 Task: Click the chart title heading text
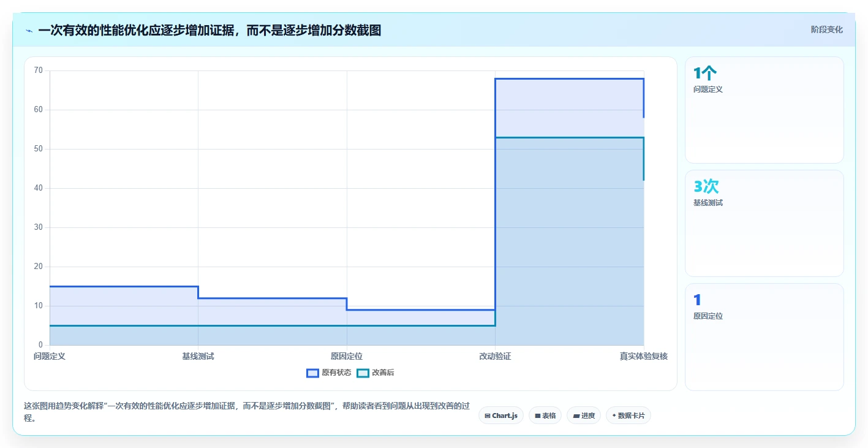coord(209,30)
